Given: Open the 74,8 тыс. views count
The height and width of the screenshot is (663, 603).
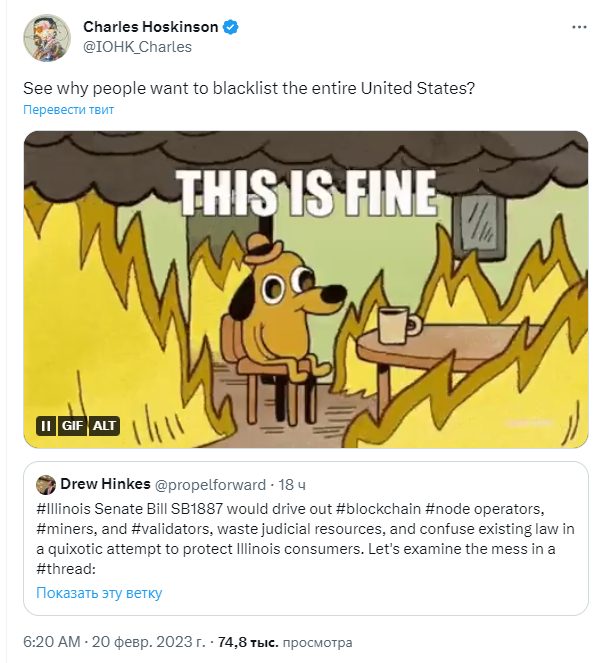Looking at the screenshot, I should pyautogui.click(x=250, y=642).
